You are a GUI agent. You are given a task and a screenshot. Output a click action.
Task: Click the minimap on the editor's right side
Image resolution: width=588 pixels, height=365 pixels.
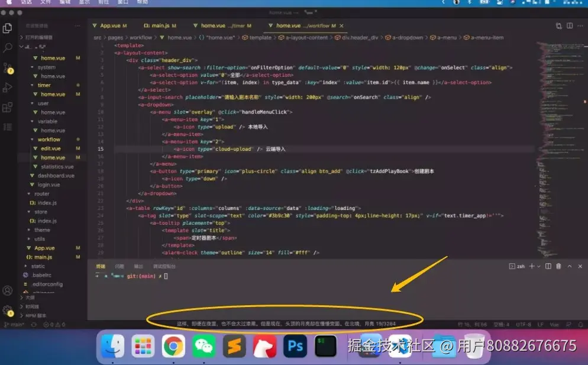[560, 149]
